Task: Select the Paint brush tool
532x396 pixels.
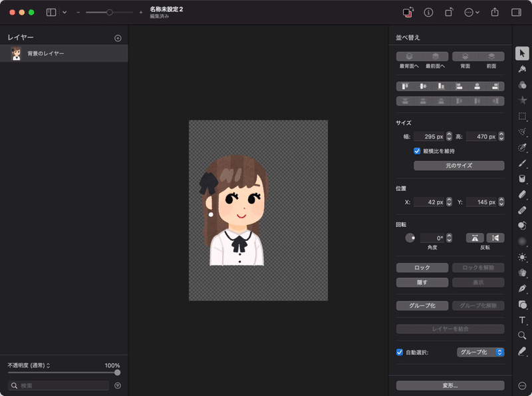Action: (522, 163)
